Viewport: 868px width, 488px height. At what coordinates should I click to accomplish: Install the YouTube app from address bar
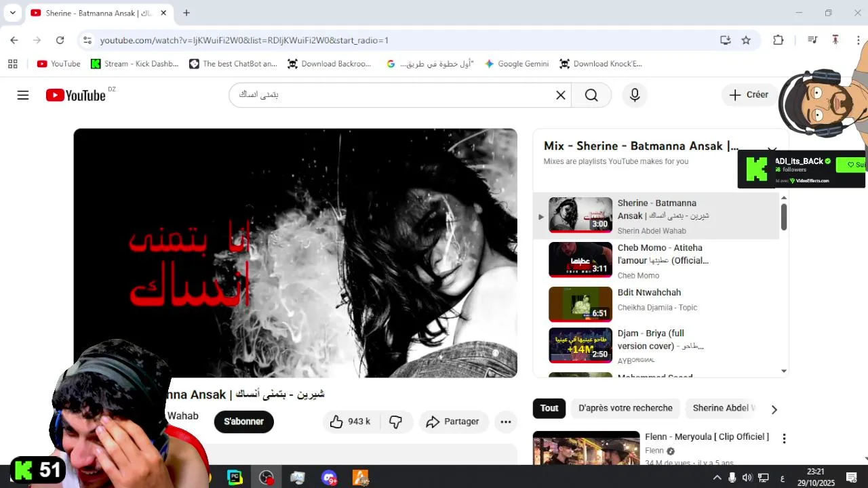pyautogui.click(x=725, y=40)
